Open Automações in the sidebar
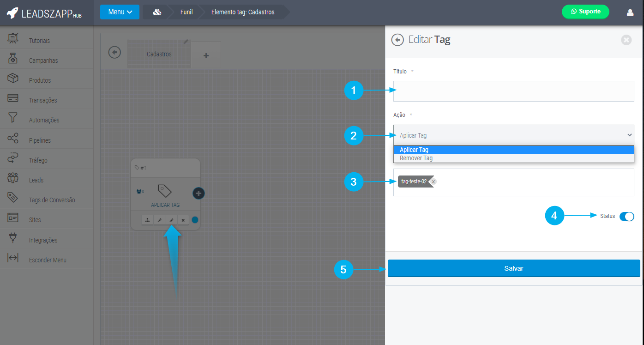This screenshot has height=345, width=644. click(x=44, y=120)
